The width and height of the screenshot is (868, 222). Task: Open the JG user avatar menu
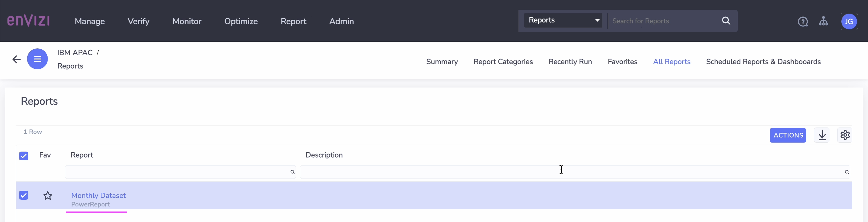pyautogui.click(x=849, y=21)
